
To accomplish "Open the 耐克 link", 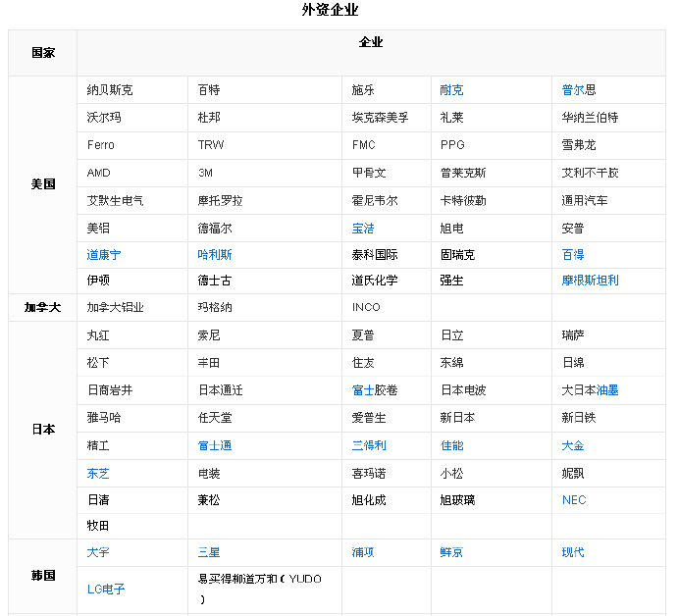I will [451, 90].
